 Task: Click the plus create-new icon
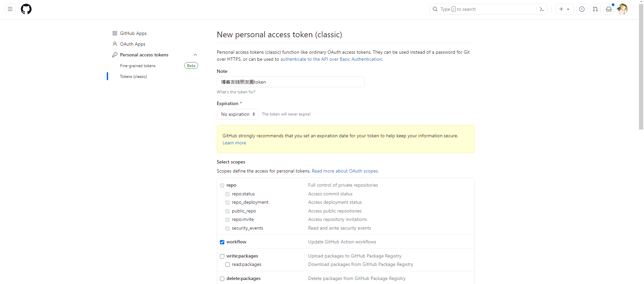tap(561, 9)
